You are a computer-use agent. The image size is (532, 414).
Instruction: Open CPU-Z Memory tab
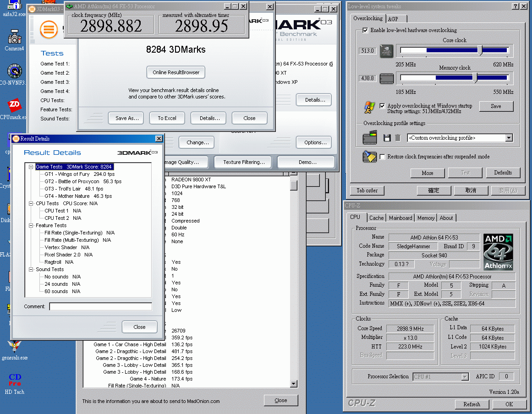pyautogui.click(x=426, y=218)
